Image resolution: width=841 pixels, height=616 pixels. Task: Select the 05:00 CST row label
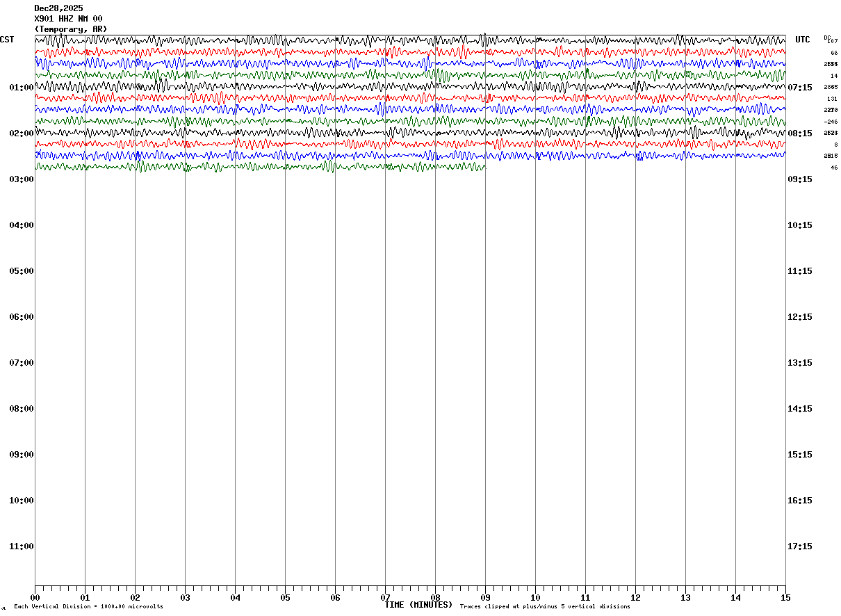(x=22, y=271)
